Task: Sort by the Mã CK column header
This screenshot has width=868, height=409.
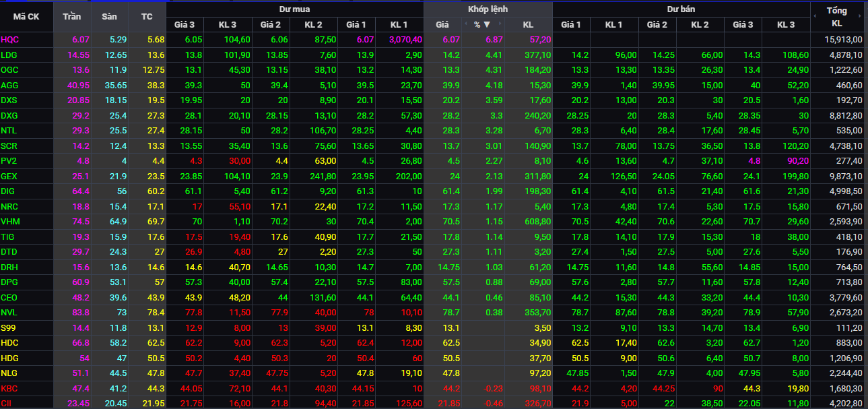Action: point(26,17)
